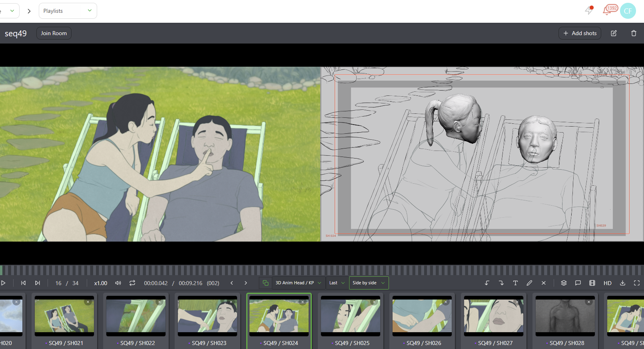Redo the annotation with the right curved arrow
The image size is (644, 349).
click(x=501, y=283)
